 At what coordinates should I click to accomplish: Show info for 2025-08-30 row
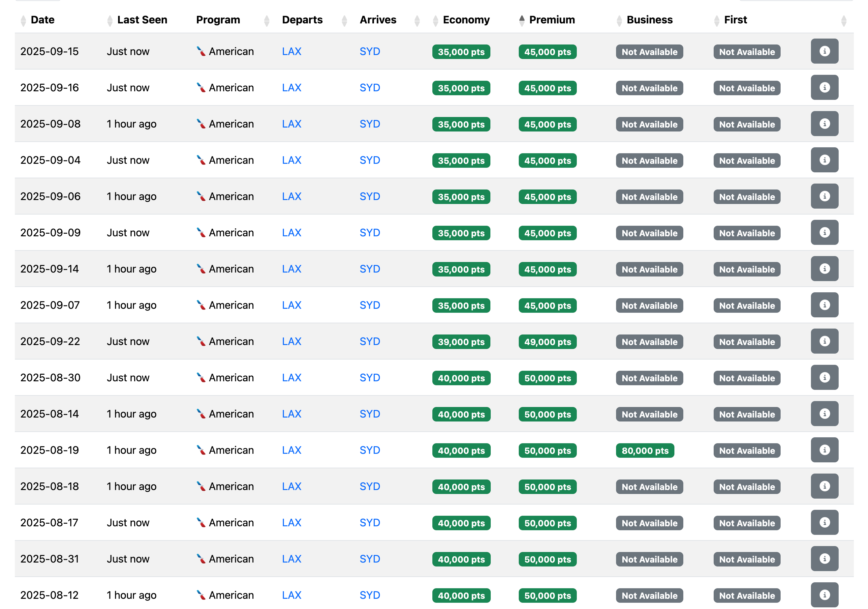tap(824, 377)
